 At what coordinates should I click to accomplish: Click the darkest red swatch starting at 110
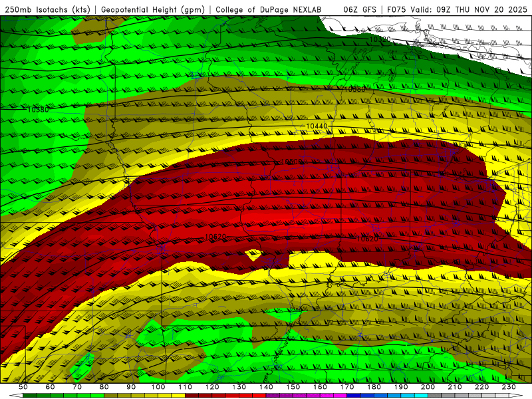(x=192, y=396)
